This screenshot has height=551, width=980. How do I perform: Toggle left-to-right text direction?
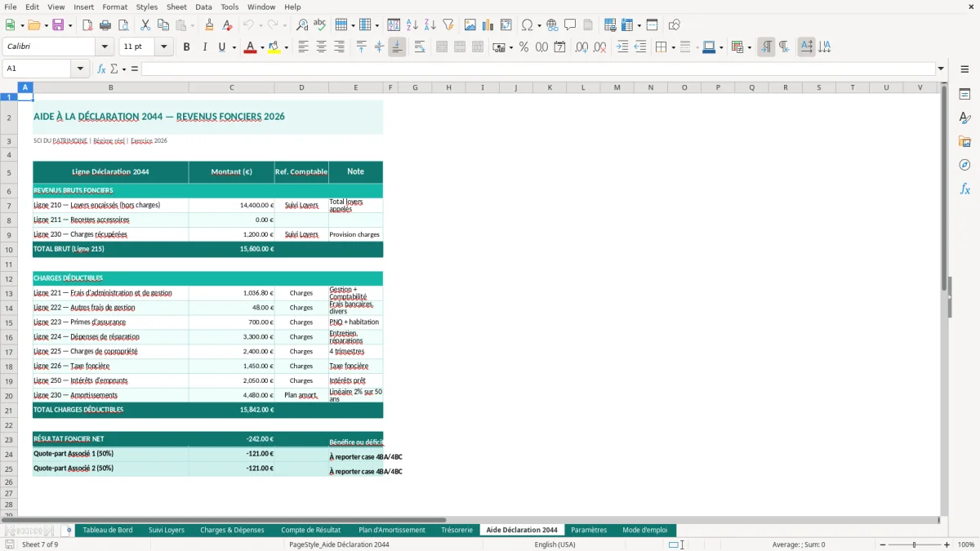(x=766, y=47)
